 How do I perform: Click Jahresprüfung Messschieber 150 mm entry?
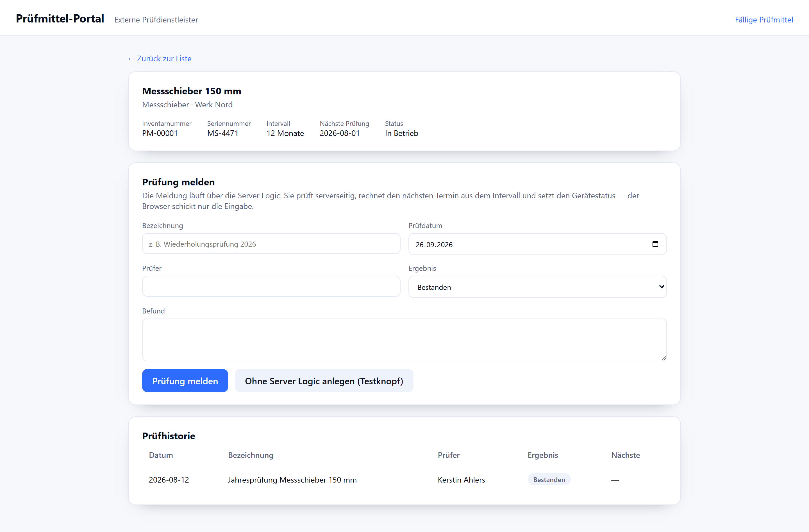tap(292, 480)
